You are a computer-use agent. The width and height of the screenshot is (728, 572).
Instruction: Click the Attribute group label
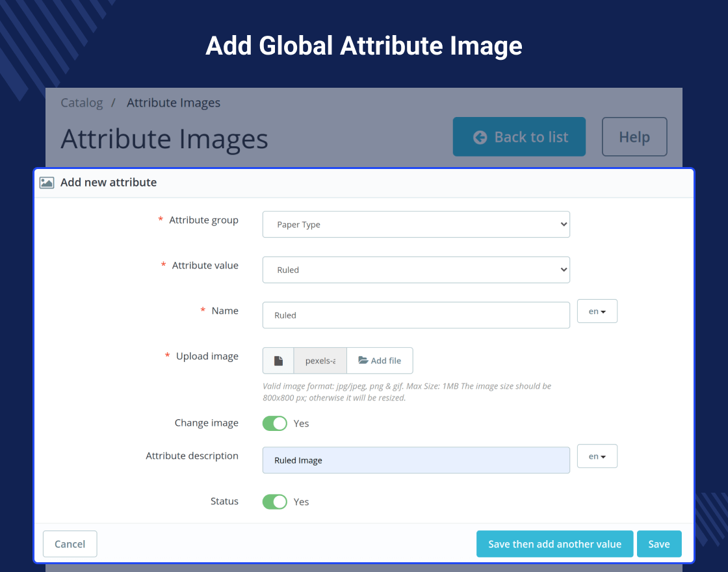pyautogui.click(x=203, y=220)
